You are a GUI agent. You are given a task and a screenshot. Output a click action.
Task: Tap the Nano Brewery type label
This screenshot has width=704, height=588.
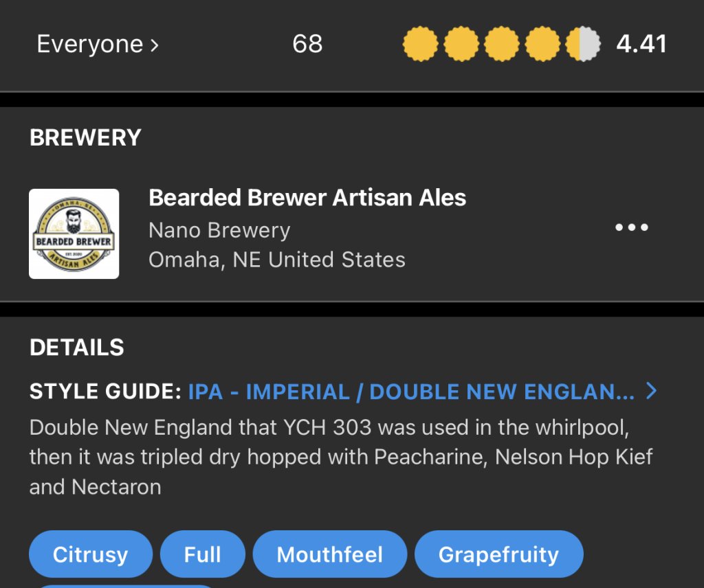[x=219, y=230]
